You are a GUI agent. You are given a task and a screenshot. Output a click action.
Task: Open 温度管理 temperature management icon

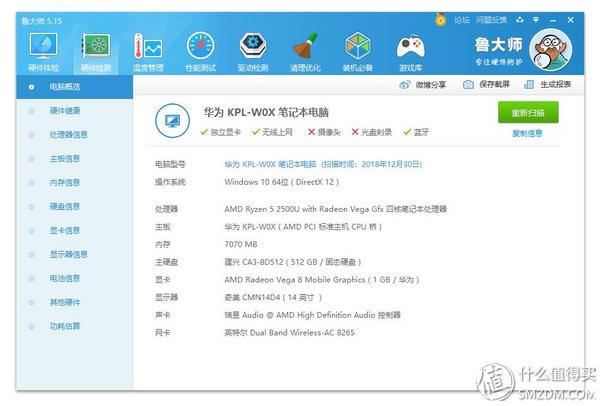pos(148,52)
